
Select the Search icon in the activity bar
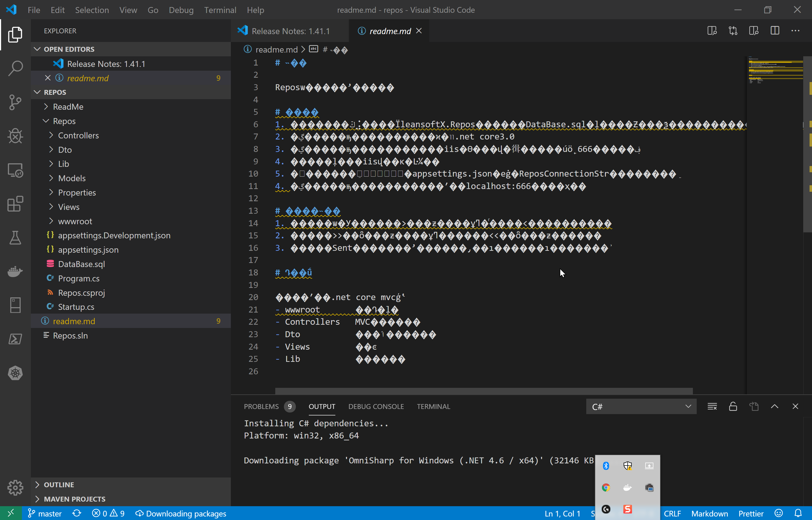point(15,68)
